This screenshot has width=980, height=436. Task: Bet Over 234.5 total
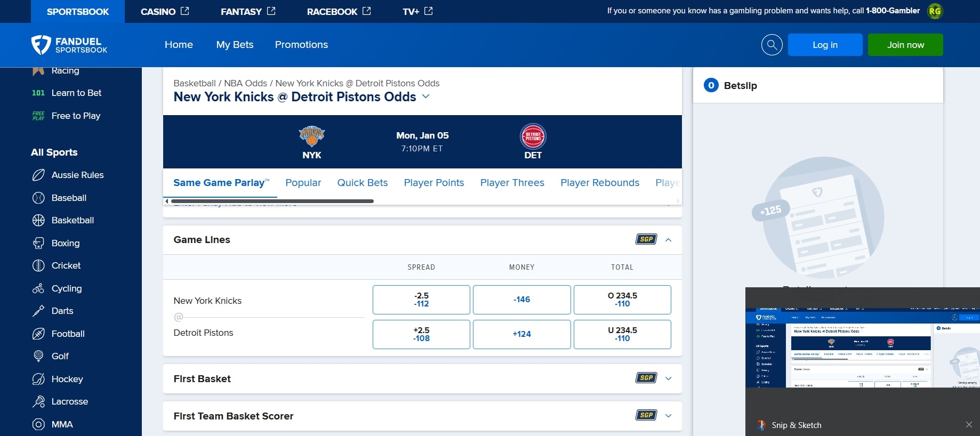(x=622, y=300)
